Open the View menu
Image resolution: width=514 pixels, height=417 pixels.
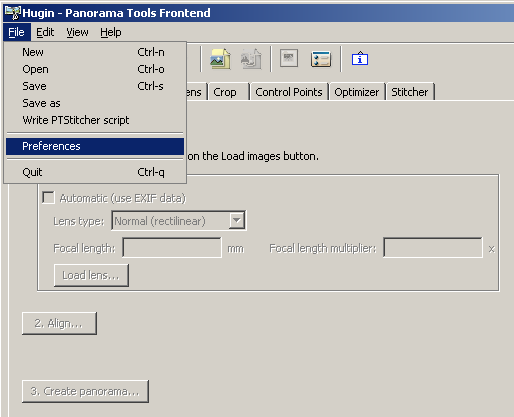[x=77, y=32]
